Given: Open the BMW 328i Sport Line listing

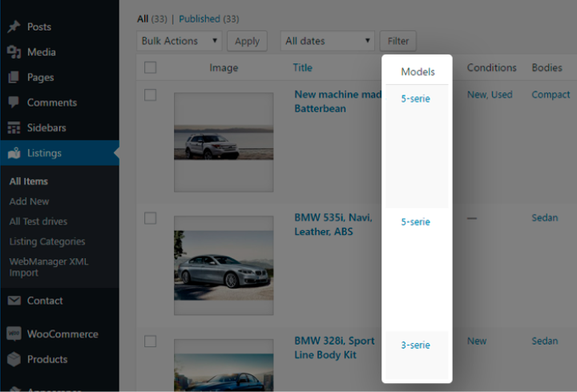Looking at the screenshot, I should click(x=334, y=347).
